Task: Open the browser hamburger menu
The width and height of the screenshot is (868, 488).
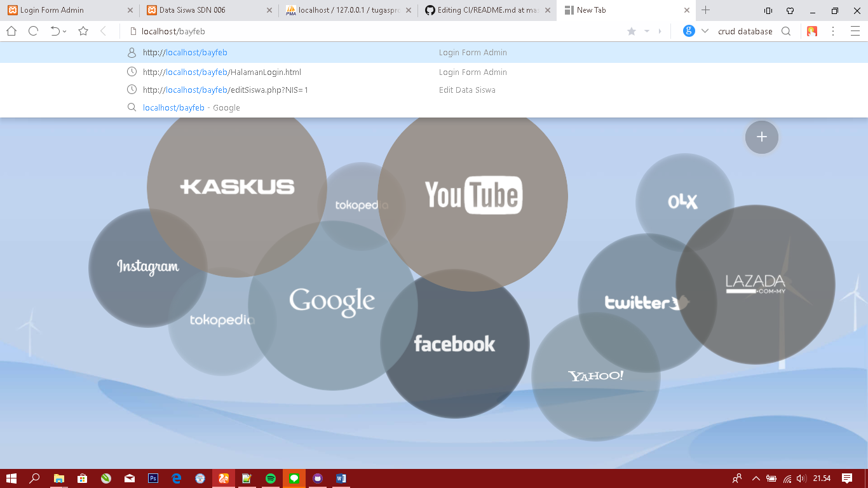Action: tap(855, 31)
